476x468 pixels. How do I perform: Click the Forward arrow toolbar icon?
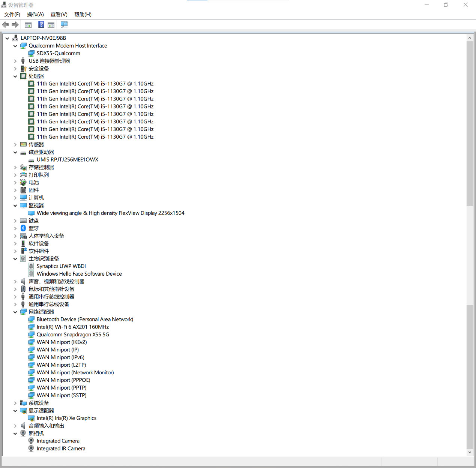click(15, 25)
